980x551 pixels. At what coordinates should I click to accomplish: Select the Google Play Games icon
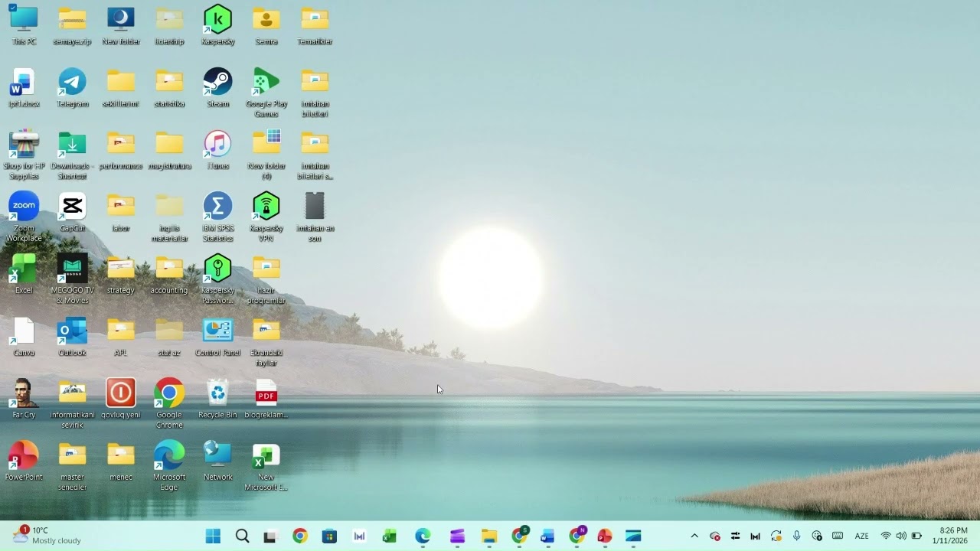[266, 93]
